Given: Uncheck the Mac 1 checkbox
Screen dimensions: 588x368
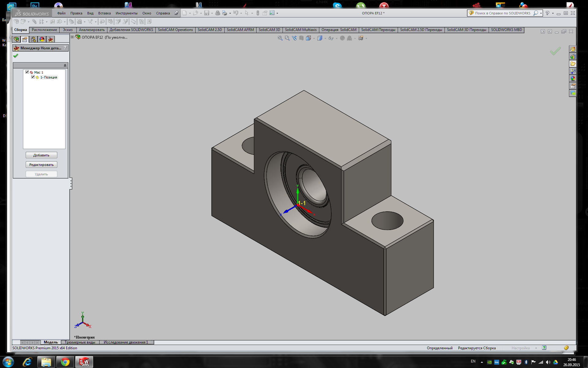Looking at the screenshot, I should pyautogui.click(x=27, y=72).
